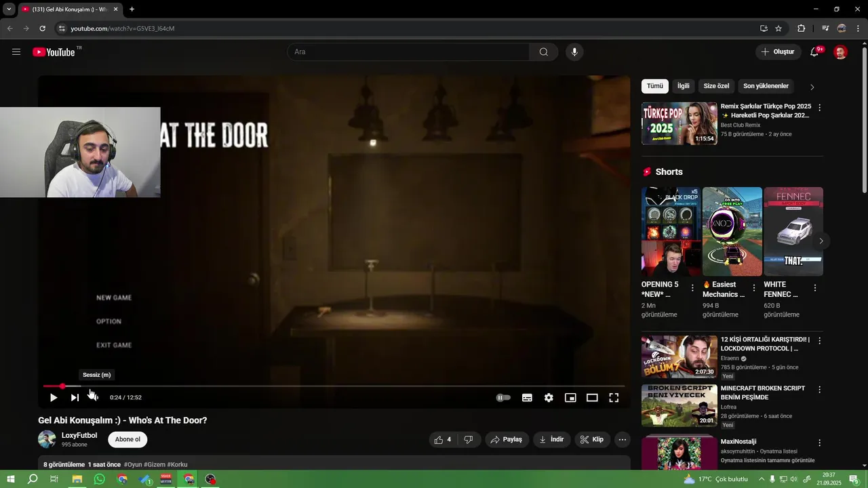The width and height of the screenshot is (868, 488).
Task: Open options for Easiest Mechanics short
Action: coord(753,288)
